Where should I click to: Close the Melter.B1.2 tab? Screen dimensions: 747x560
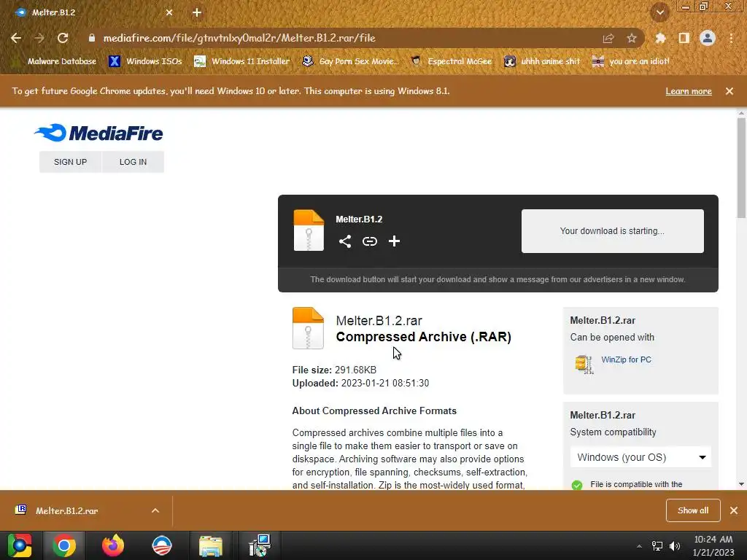(x=169, y=12)
